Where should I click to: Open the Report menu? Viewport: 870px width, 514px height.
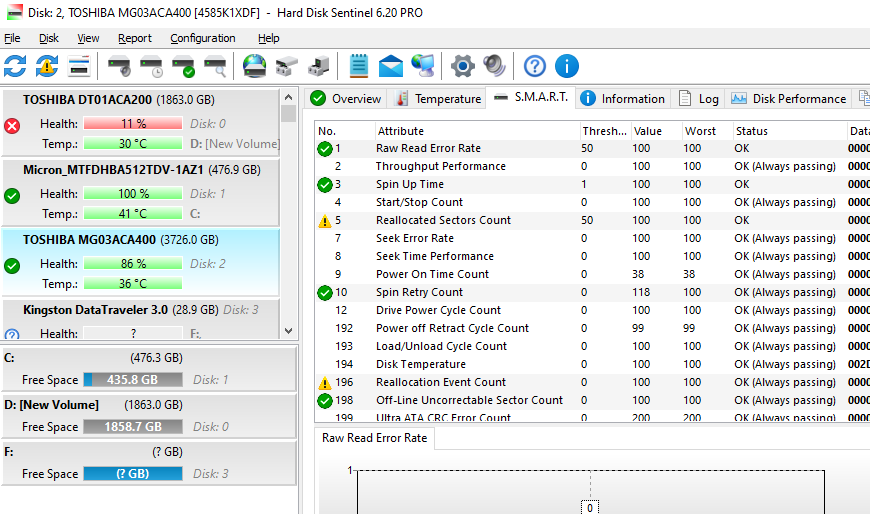tap(135, 38)
